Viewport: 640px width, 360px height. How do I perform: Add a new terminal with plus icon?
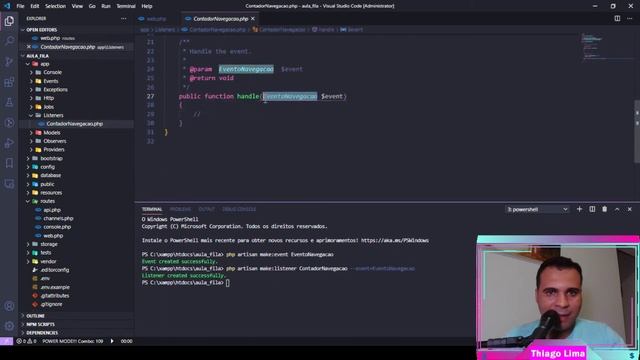click(x=579, y=209)
